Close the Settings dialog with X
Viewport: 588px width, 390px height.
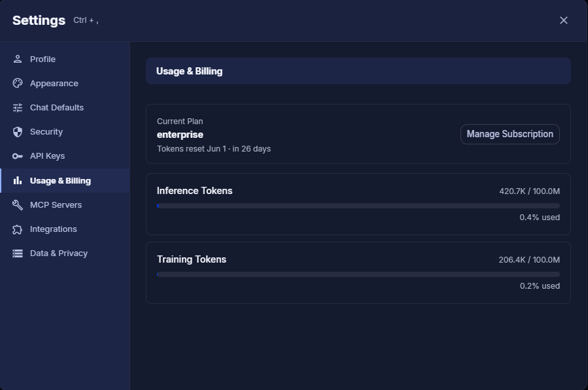pyautogui.click(x=564, y=20)
